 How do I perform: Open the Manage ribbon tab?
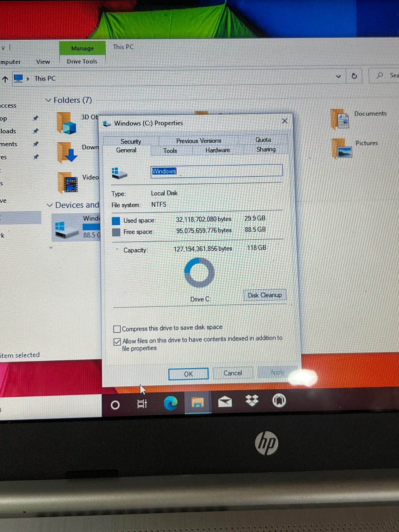[x=82, y=48]
